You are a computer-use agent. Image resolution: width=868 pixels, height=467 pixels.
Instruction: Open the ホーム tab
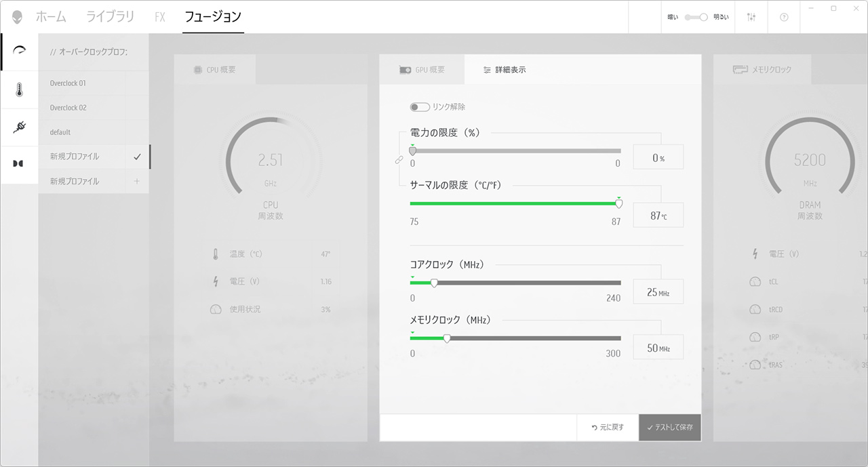(51, 17)
